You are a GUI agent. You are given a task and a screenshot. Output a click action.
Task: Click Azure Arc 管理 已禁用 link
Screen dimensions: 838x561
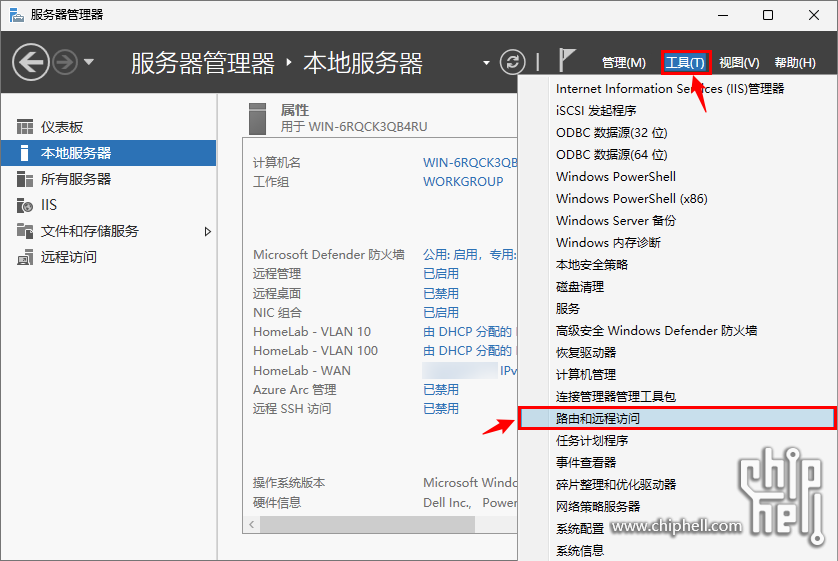441,389
